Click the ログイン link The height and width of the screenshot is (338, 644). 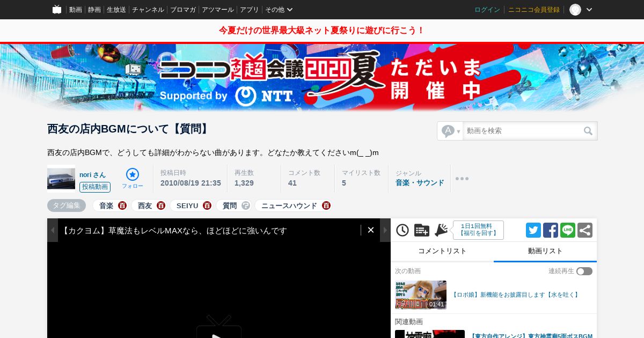487,10
